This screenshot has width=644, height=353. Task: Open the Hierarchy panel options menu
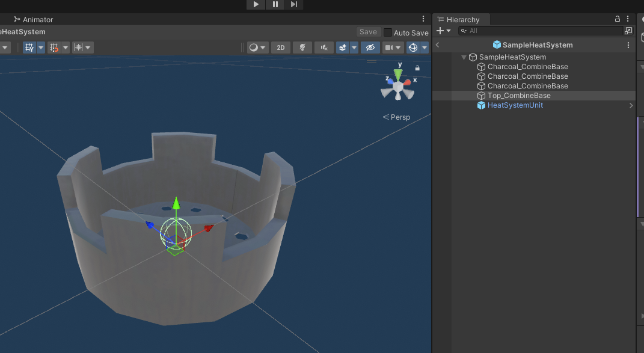(x=628, y=19)
